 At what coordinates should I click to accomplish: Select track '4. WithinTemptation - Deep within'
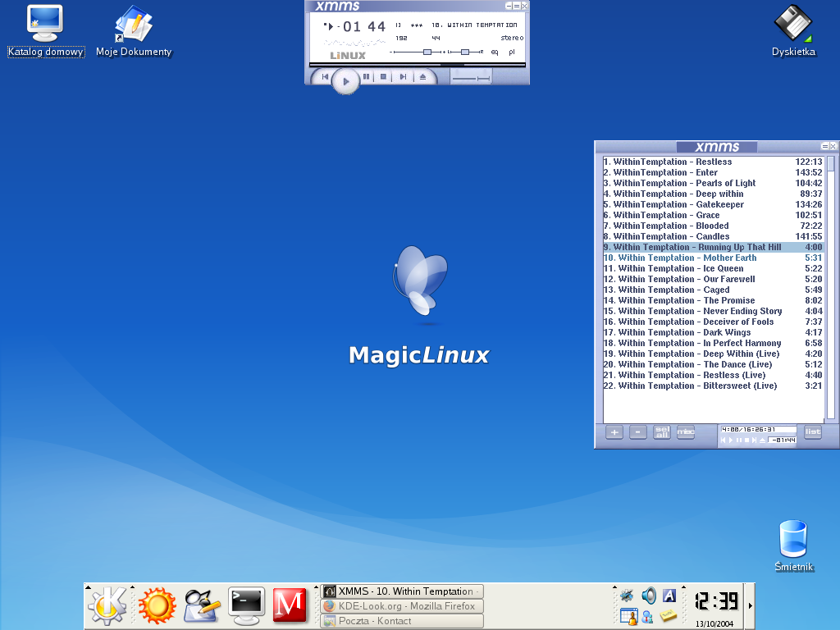coord(713,194)
